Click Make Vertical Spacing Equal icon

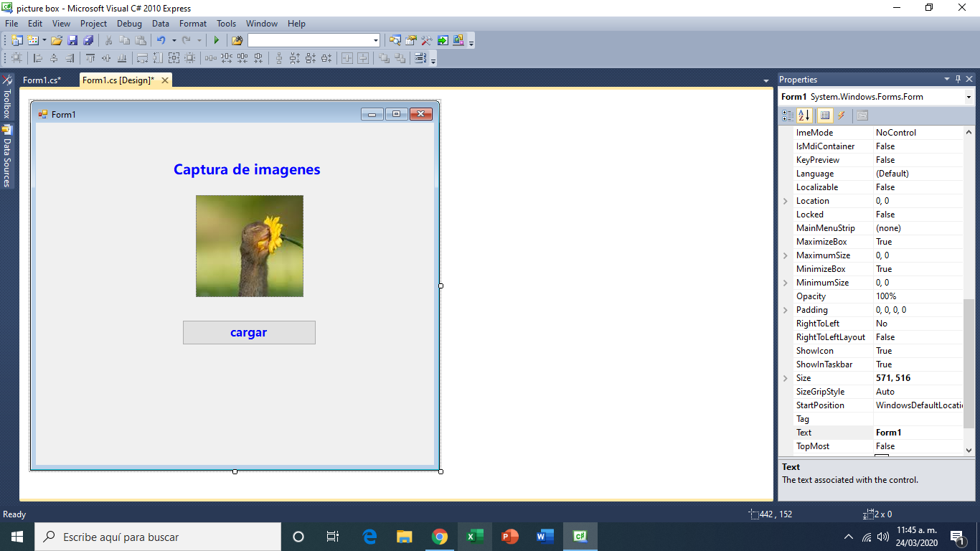click(279, 58)
